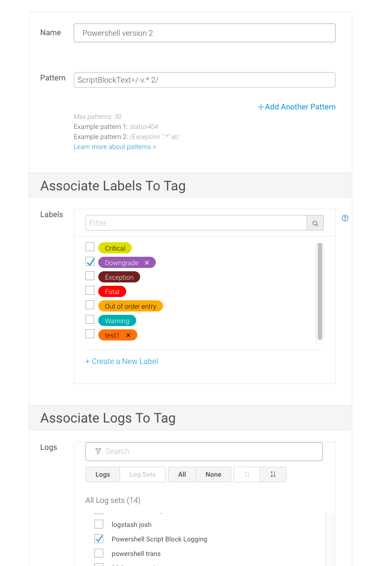Viewport: 392px width, 566px height.
Task: Click Add Another Pattern link
Action: click(297, 107)
